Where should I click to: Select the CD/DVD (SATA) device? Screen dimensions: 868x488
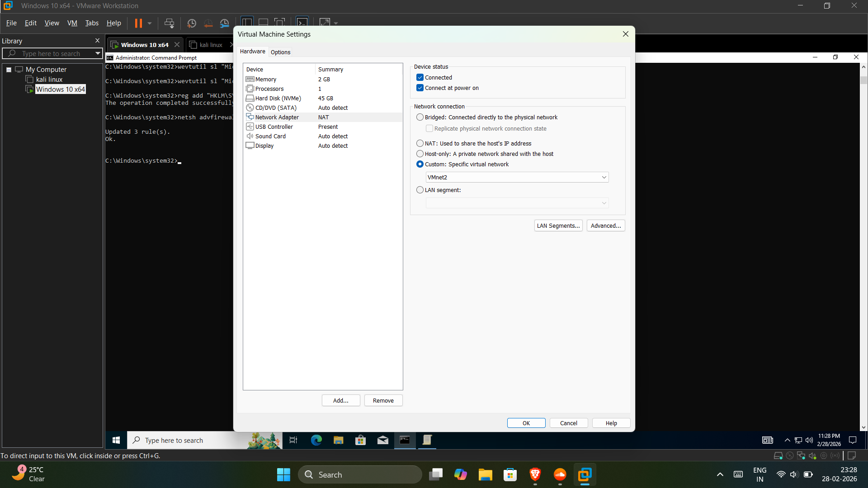323,108
